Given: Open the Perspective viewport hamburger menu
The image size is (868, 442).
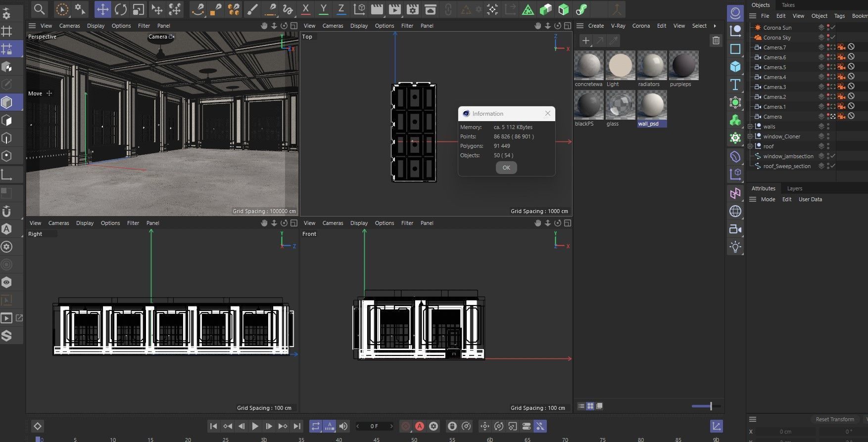Looking at the screenshot, I should pyautogui.click(x=32, y=26).
